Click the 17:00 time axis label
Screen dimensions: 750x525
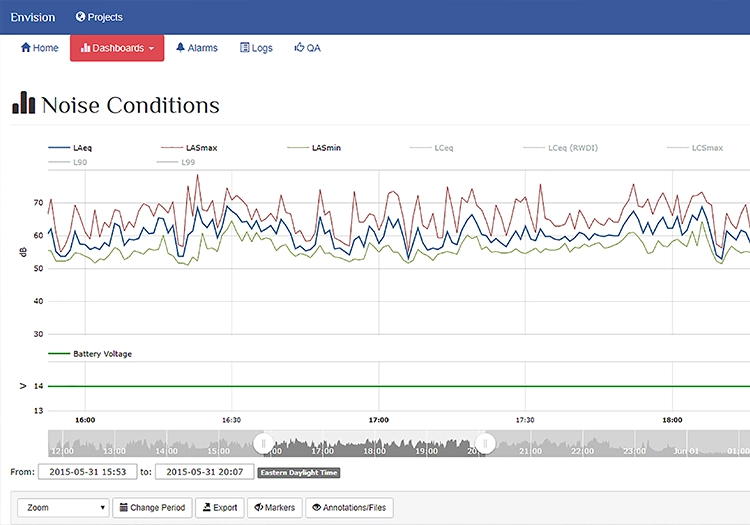pyautogui.click(x=378, y=420)
